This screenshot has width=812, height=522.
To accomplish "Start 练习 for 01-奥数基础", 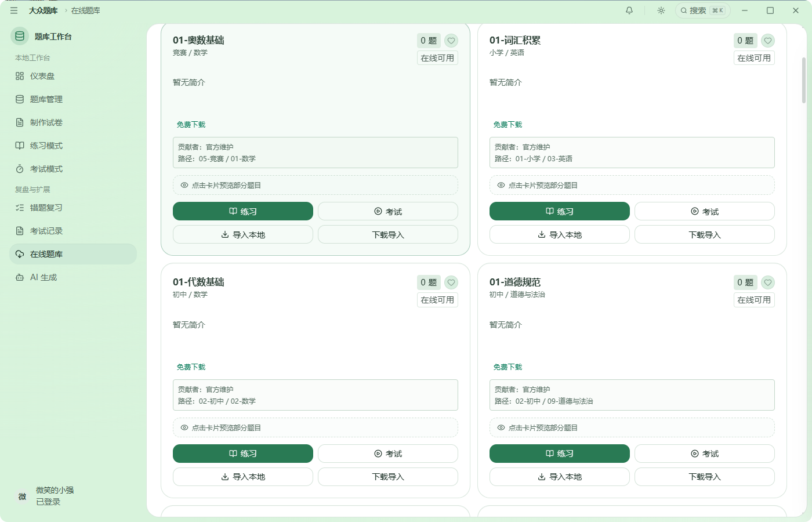I will click(243, 211).
